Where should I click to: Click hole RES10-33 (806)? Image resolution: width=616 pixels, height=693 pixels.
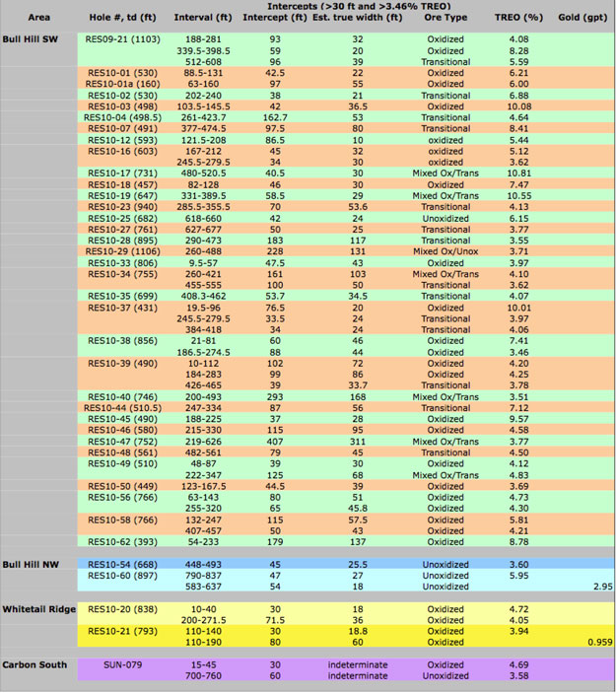(x=122, y=263)
